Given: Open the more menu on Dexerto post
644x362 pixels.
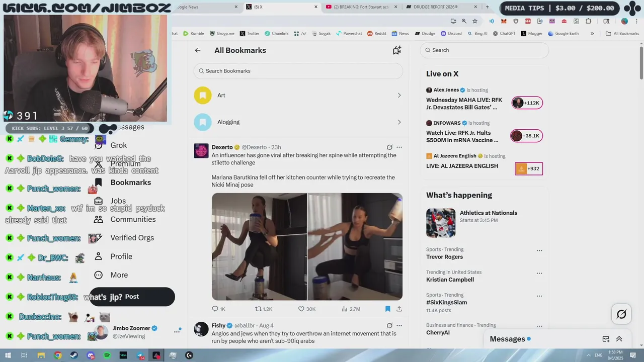Looking at the screenshot, I should coord(399,147).
